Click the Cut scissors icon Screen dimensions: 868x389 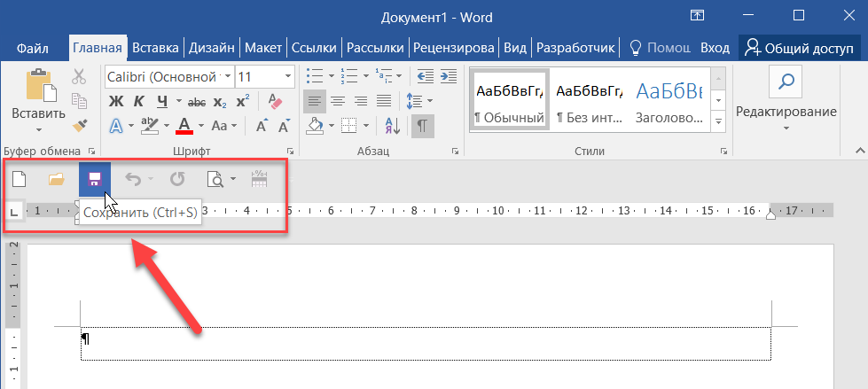[79, 77]
